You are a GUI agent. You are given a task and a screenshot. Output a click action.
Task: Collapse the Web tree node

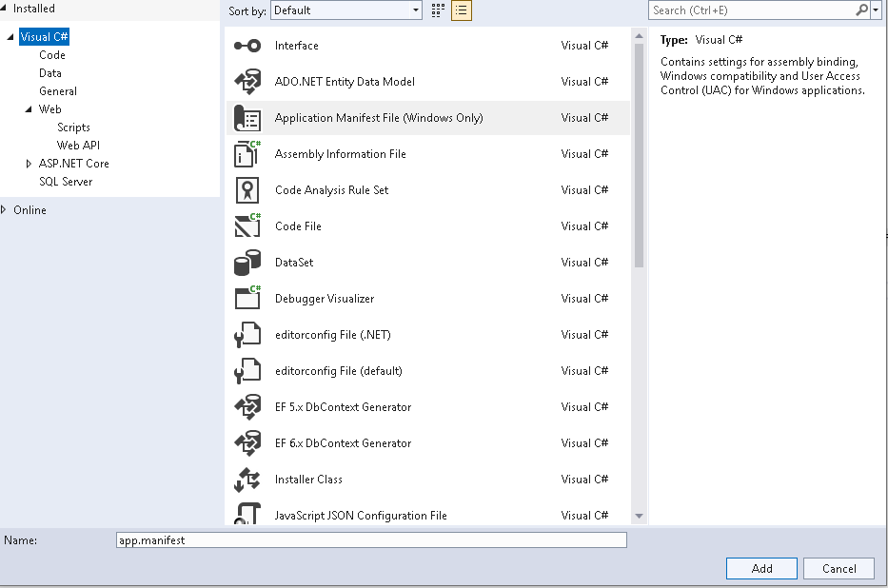point(29,109)
